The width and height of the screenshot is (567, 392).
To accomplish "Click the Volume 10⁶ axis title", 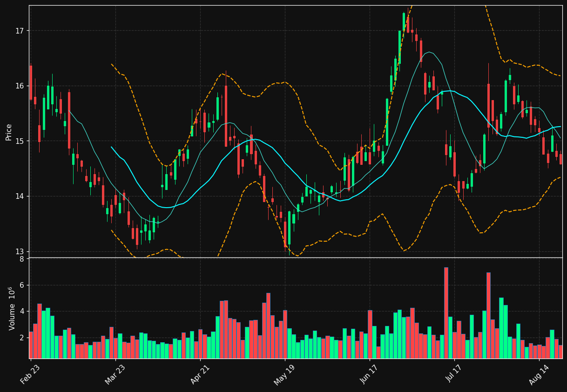I will coord(12,308).
